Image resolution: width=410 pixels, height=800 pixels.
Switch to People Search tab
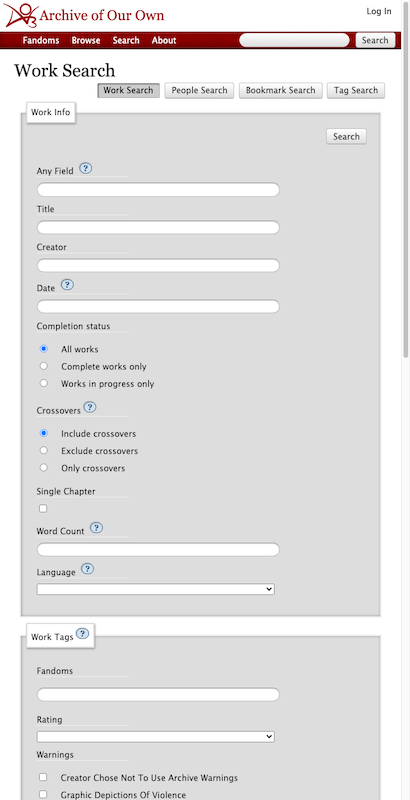tap(199, 90)
